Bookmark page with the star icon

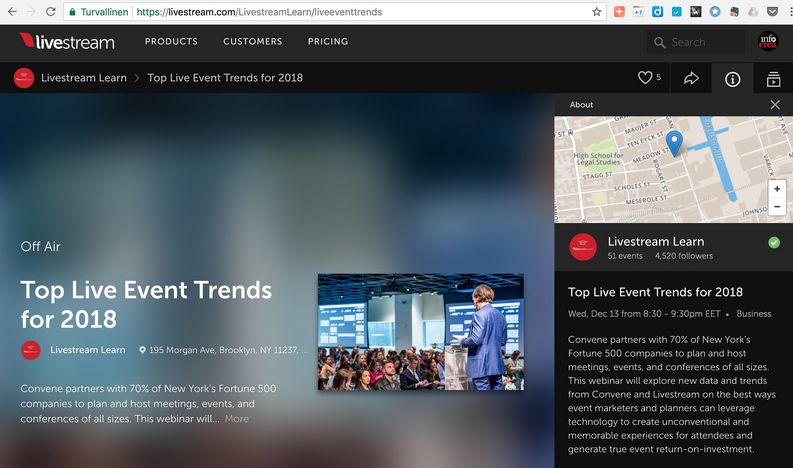596,12
